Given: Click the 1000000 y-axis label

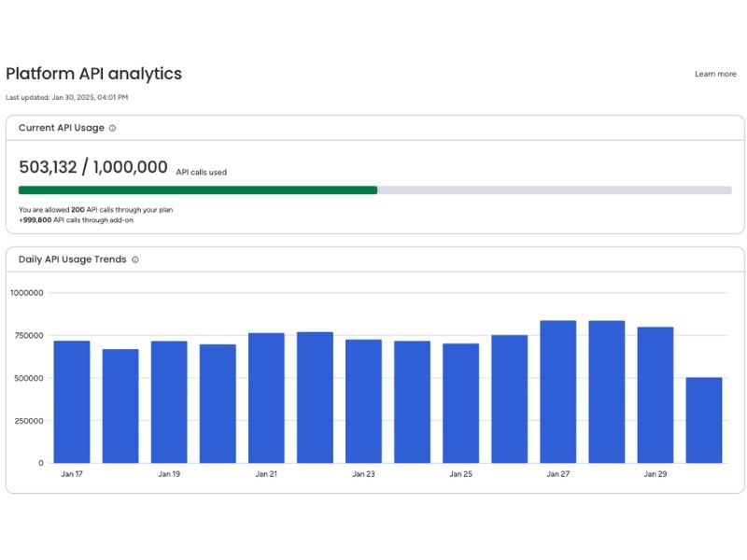Looking at the screenshot, I should [27, 293].
